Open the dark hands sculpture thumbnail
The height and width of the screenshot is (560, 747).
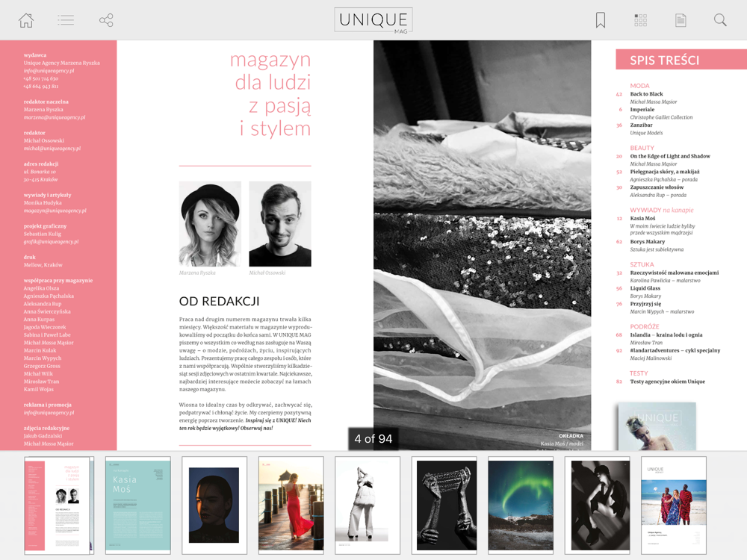(x=444, y=505)
